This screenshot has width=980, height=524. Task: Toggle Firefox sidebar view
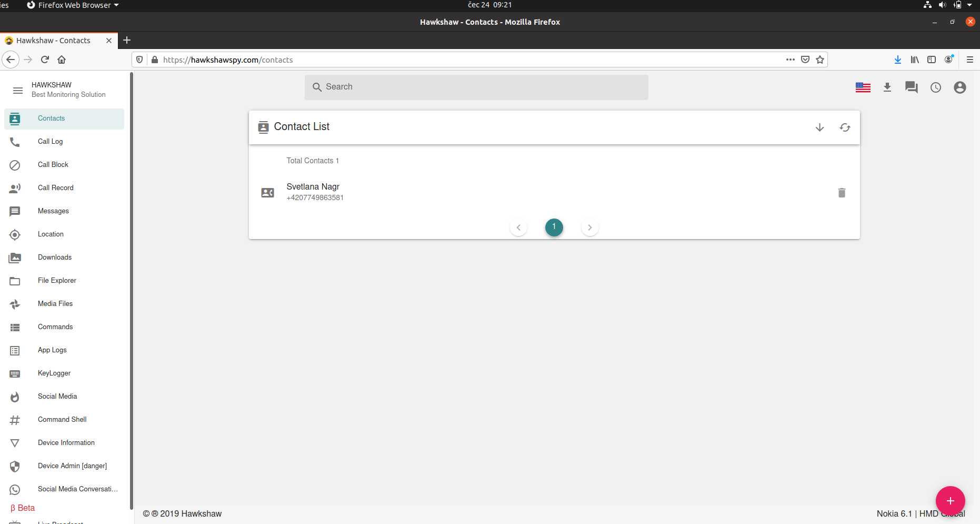pos(932,60)
